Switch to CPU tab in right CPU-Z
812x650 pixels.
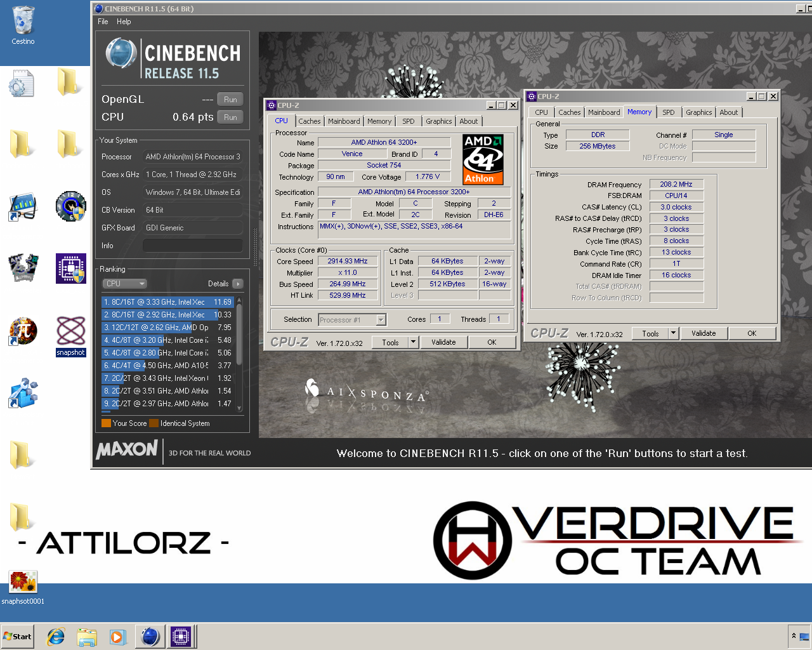541,112
